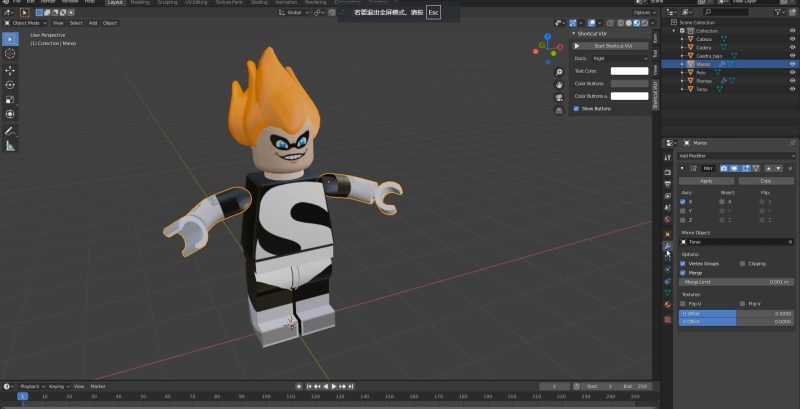Screen dimensions: 800x409
Task: Enable Clipping checkbox
Action: (742, 264)
